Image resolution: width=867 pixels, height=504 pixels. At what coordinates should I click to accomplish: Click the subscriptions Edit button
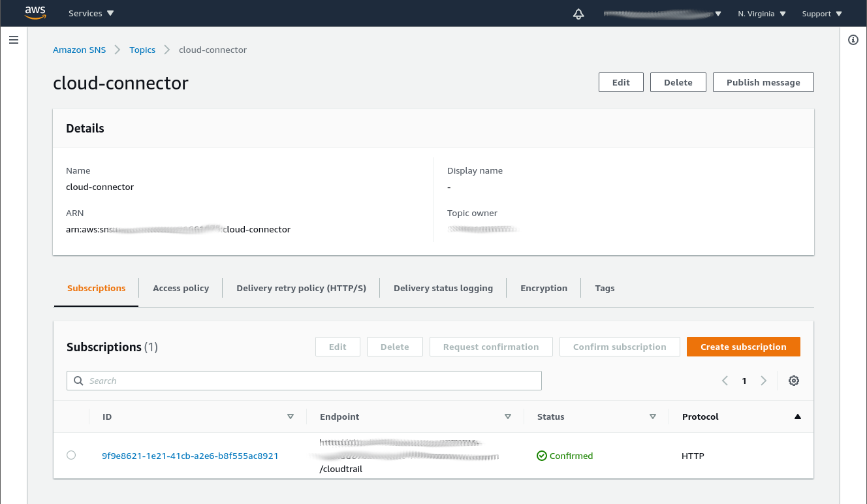pos(338,347)
